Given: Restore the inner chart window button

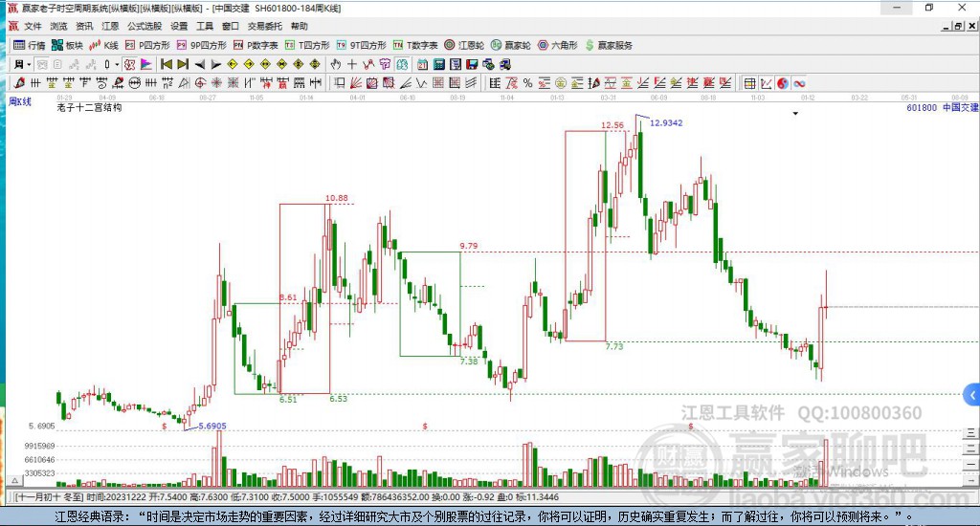Looking at the screenshot, I should click(958, 26).
